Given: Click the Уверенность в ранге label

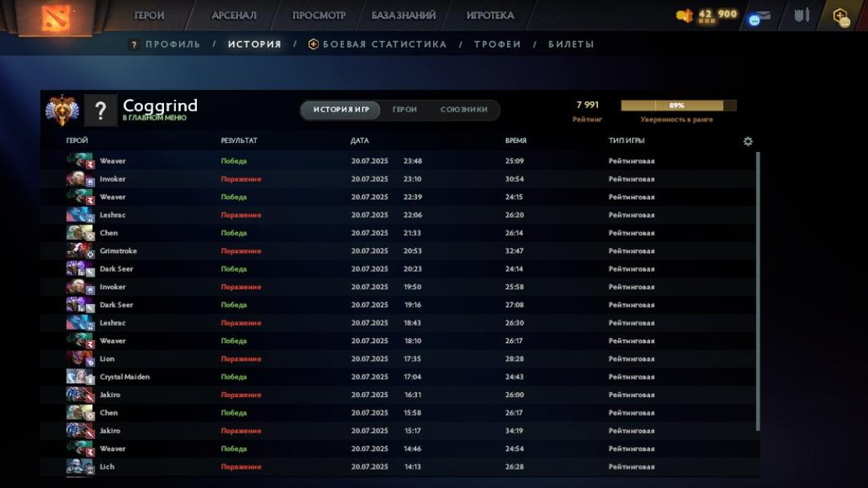Looking at the screenshot, I should (x=677, y=120).
